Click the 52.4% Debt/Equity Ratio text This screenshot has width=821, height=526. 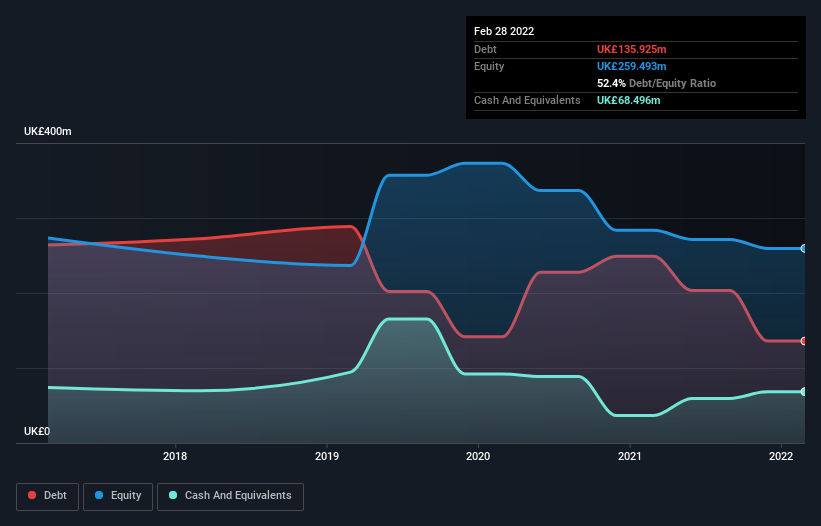click(x=656, y=83)
